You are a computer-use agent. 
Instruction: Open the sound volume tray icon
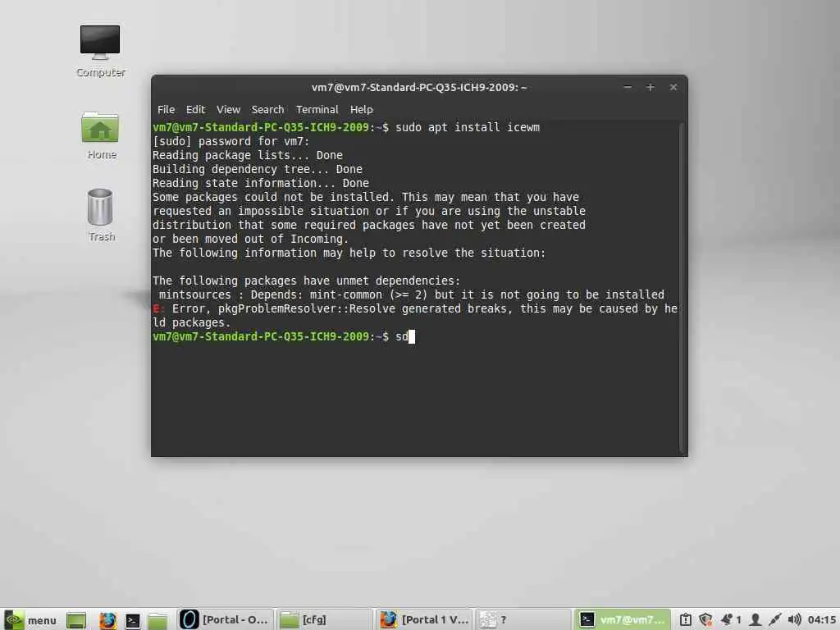(x=794, y=620)
